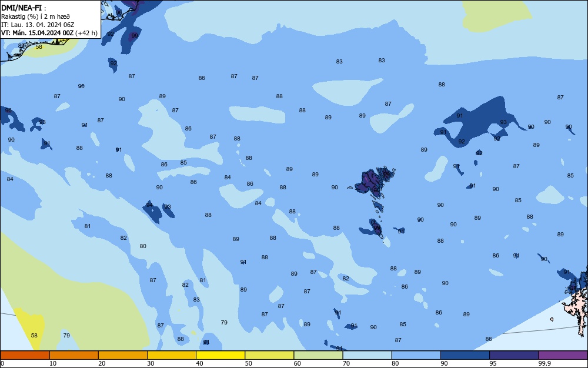Click the Faroe Islands purple humidity area
Viewport: 588px width, 368px height.
coord(369,180)
